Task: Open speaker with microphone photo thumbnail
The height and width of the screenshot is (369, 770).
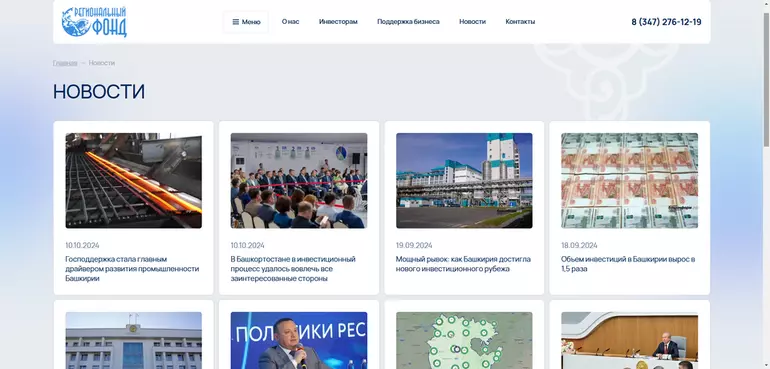Action: click(299, 341)
